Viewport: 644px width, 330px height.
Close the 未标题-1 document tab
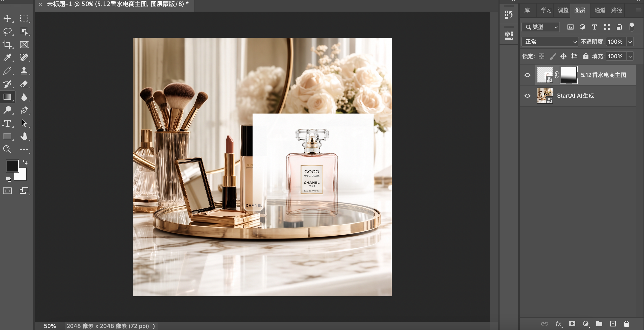40,4
